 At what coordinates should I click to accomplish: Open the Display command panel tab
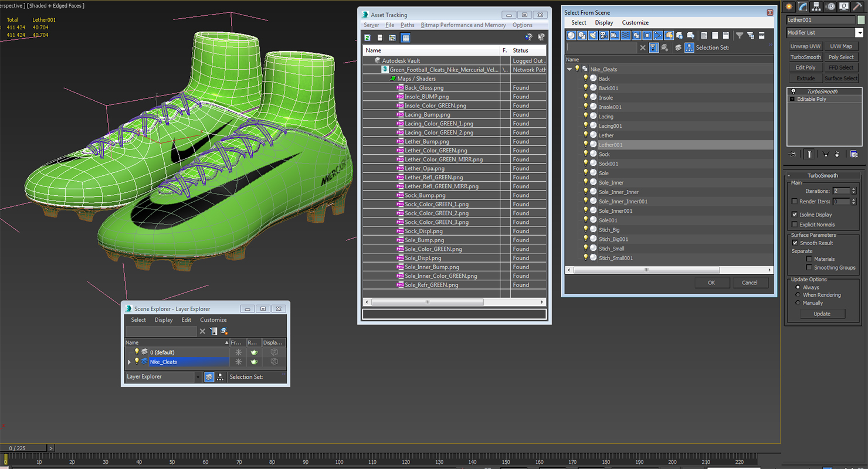pyautogui.click(x=844, y=6)
